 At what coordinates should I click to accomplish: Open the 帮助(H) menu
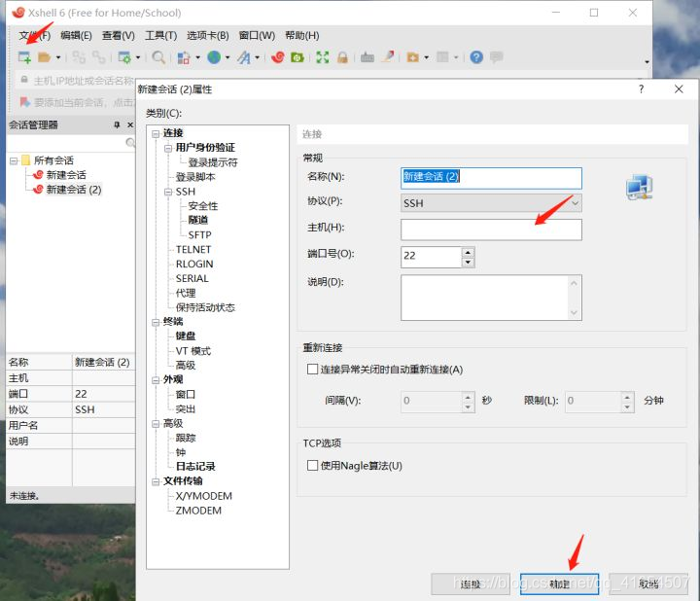pos(301,35)
